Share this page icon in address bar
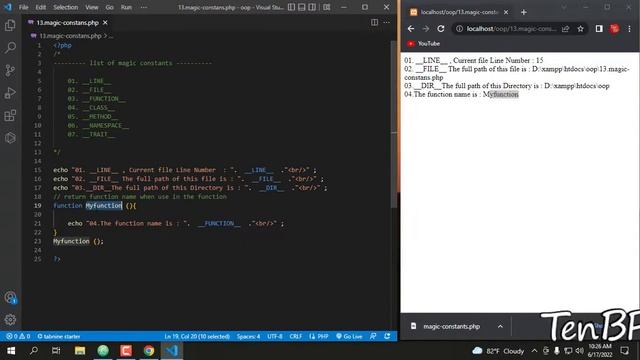The image size is (640, 360). click(x=565, y=29)
